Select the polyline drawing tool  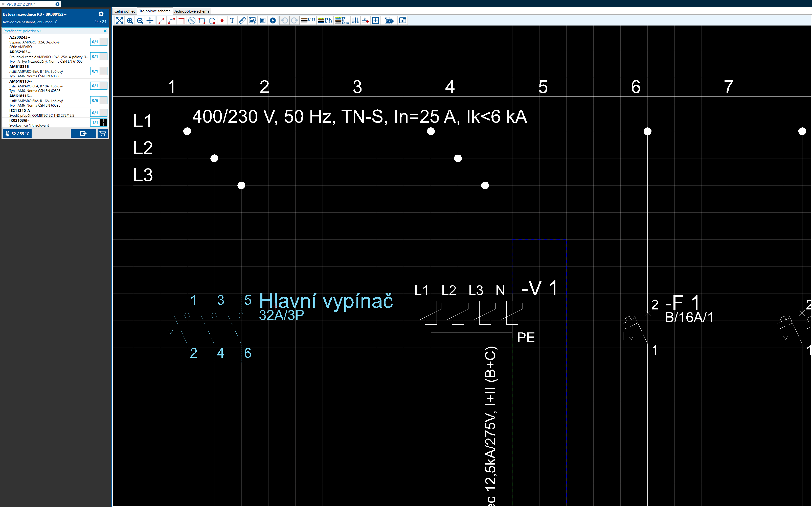coord(171,21)
